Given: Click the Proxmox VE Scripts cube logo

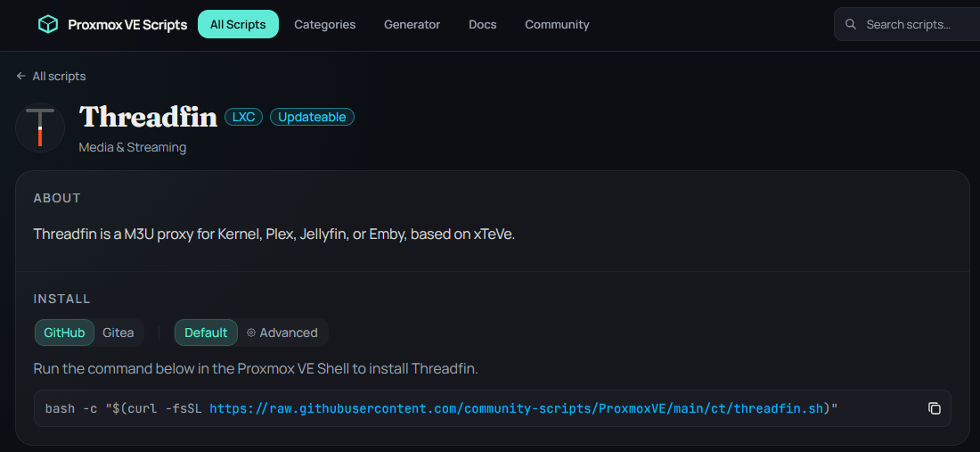Looking at the screenshot, I should (47, 24).
